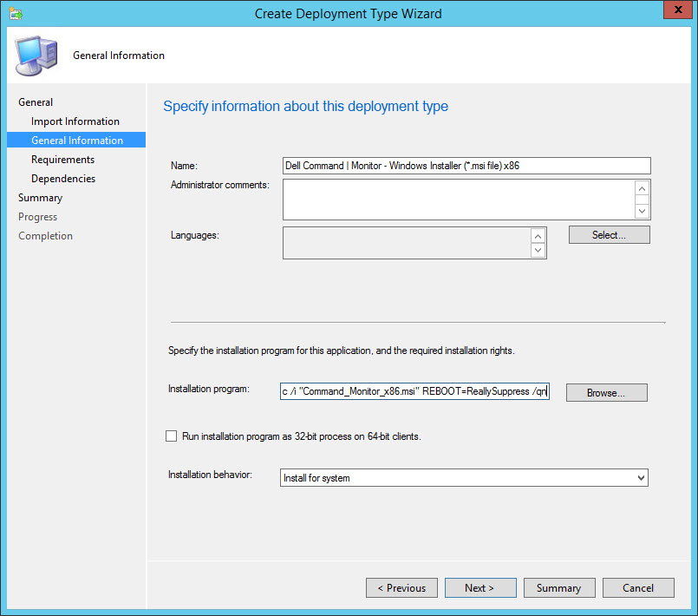The width and height of the screenshot is (698, 616).
Task: Browse for the installation program
Action: point(606,393)
